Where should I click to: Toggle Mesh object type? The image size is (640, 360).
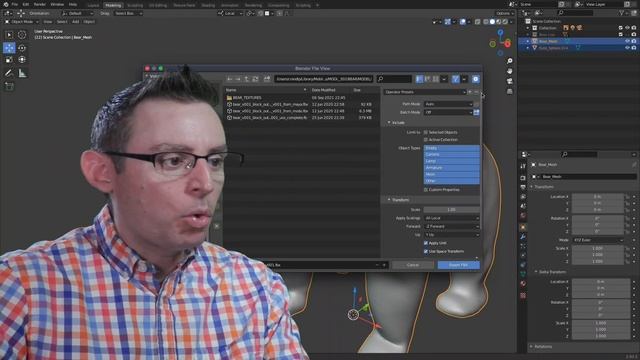[x=451, y=174]
